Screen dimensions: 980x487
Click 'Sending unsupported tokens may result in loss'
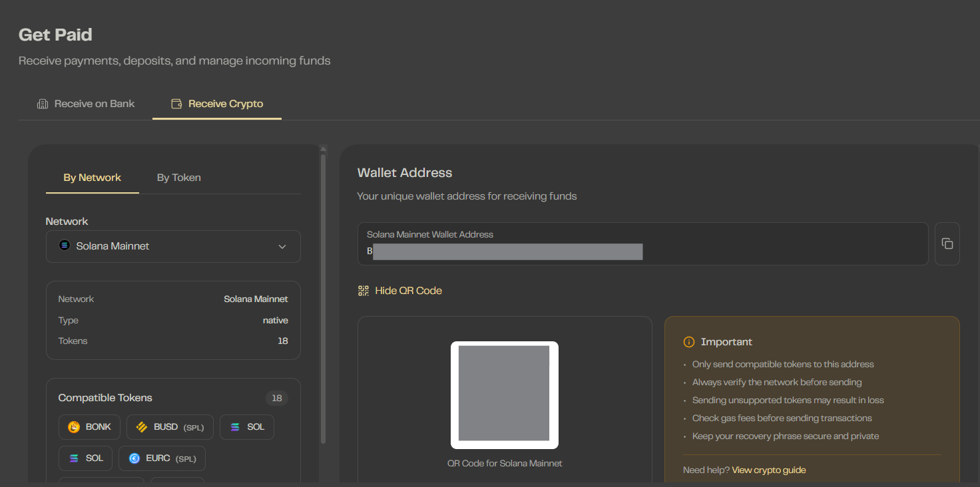[x=788, y=401]
